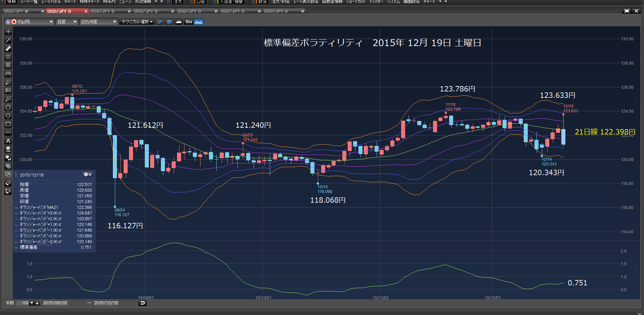Click the 入出金・振替 button
Viewport: 644px width, 315px height.
(231, 2)
